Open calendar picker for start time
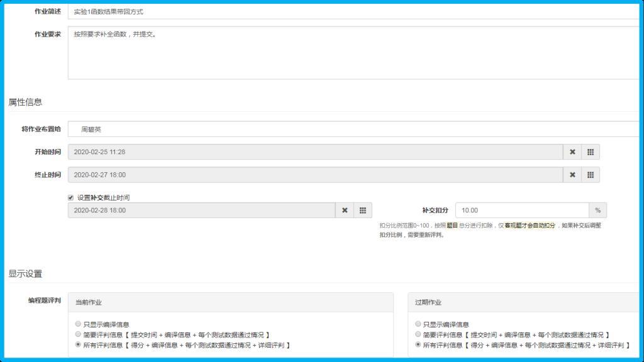Image resolution: width=644 pixels, height=362 pixels. [590, 152]
